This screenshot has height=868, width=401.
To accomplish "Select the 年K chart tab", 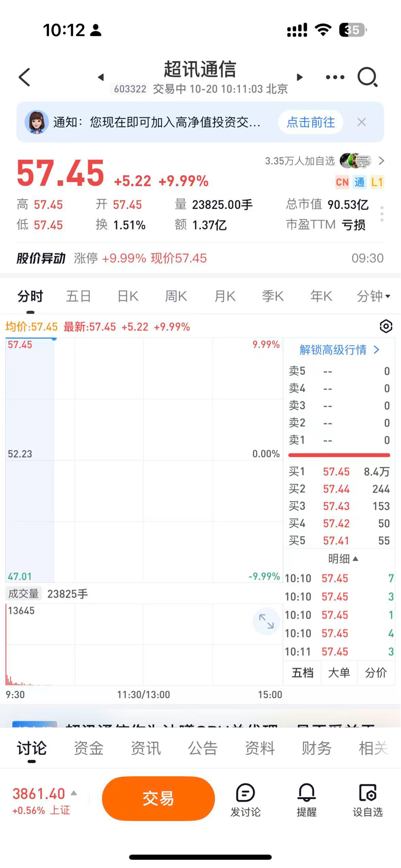I will (x=321, y=296).
